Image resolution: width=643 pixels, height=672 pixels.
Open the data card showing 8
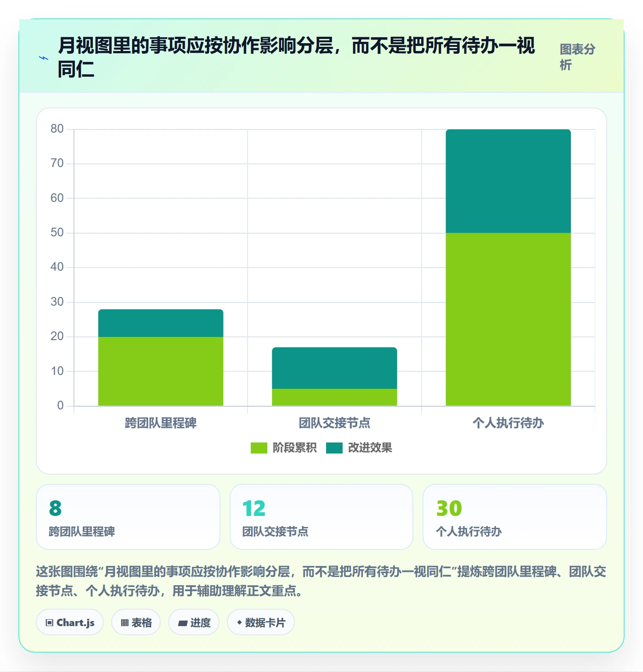click(128, 517)
